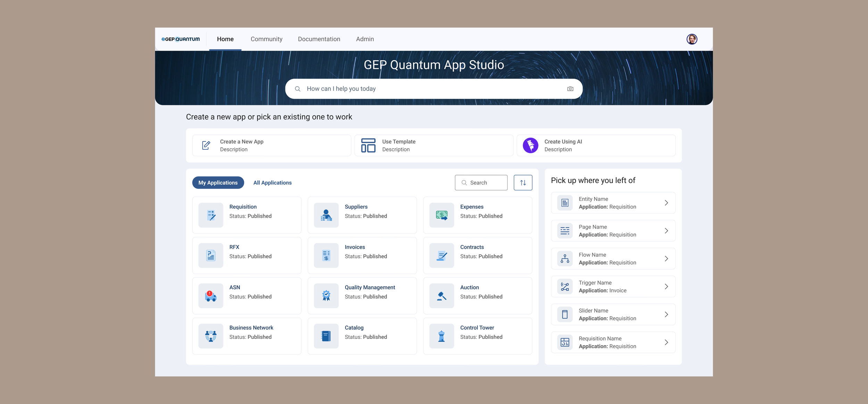The width and height of the screenshot is (868, 404).
Task: Open the Auction gavel icon
Action: pyautogui.click(x=441, y=296)
